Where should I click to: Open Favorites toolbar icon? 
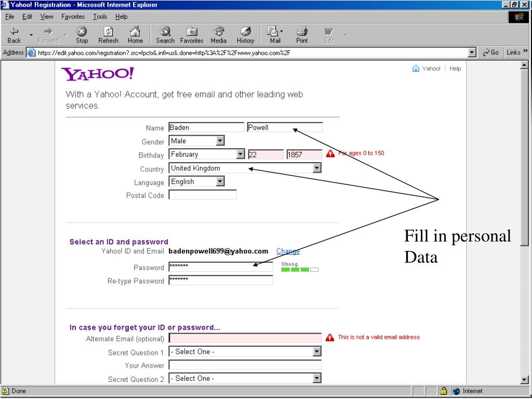point(192,35)
